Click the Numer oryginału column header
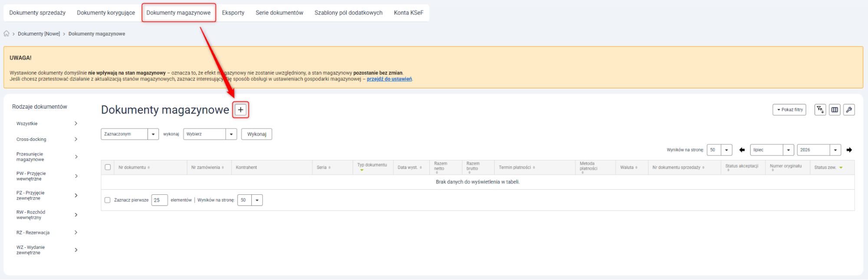This screenshot has height=280, width=868. coord(785,167)
